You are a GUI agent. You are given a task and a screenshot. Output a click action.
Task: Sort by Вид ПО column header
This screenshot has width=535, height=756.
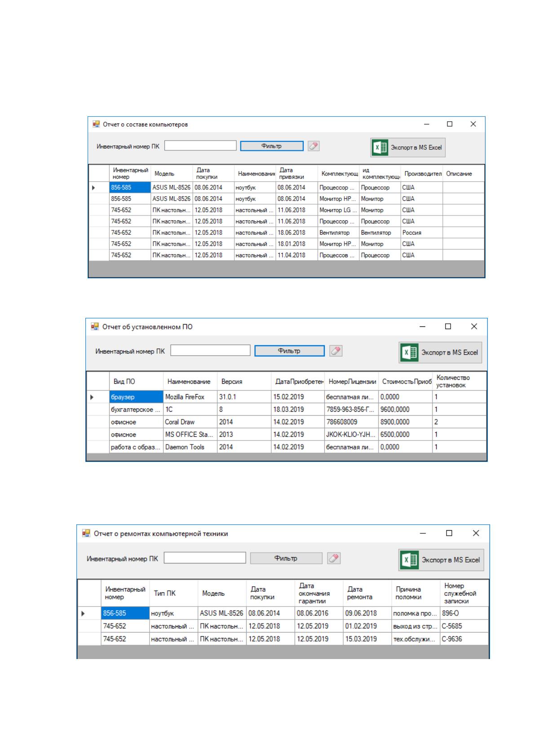click(x=136, y=382)
